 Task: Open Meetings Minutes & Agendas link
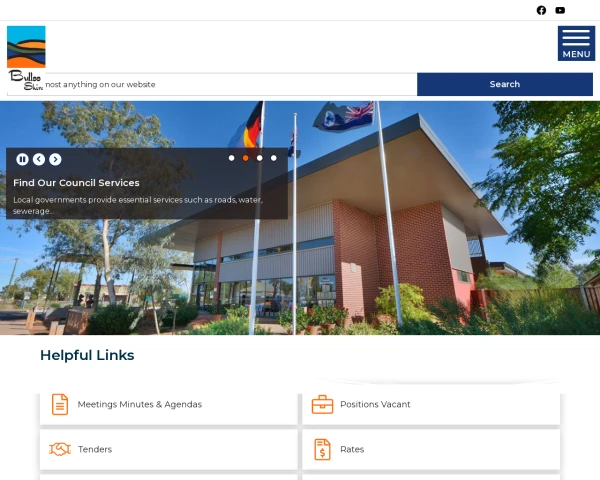click(140, 404)
